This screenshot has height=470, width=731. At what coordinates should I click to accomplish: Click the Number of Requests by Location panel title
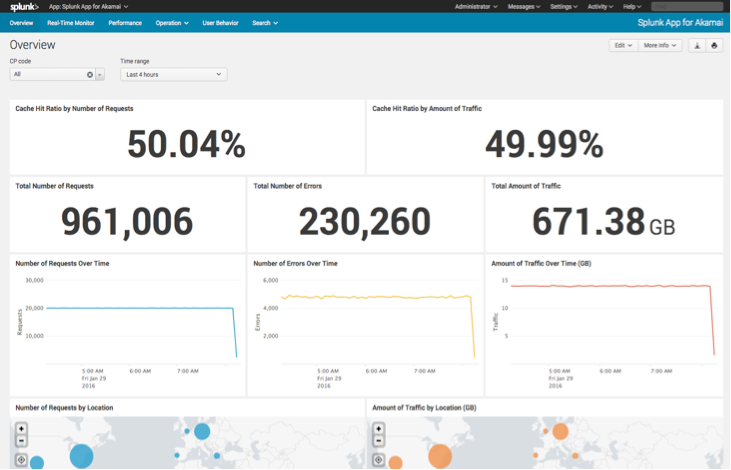64,408
